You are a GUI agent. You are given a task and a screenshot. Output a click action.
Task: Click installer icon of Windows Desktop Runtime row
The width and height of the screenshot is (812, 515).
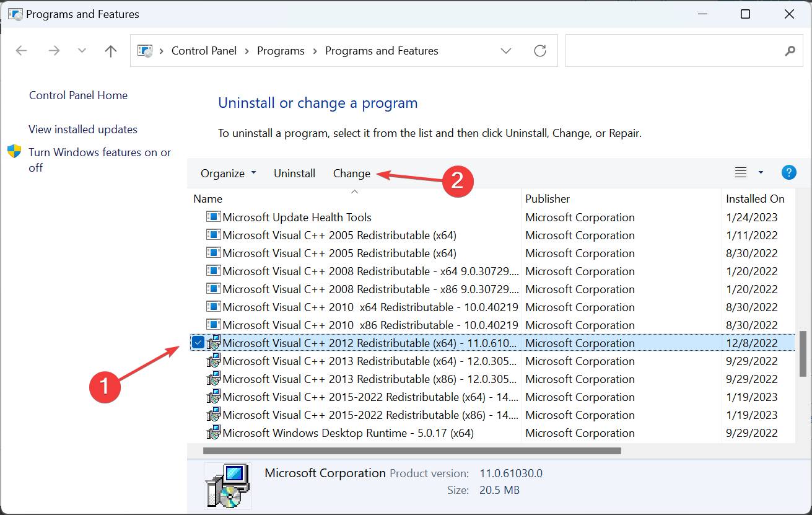click(x=214, y=433)
